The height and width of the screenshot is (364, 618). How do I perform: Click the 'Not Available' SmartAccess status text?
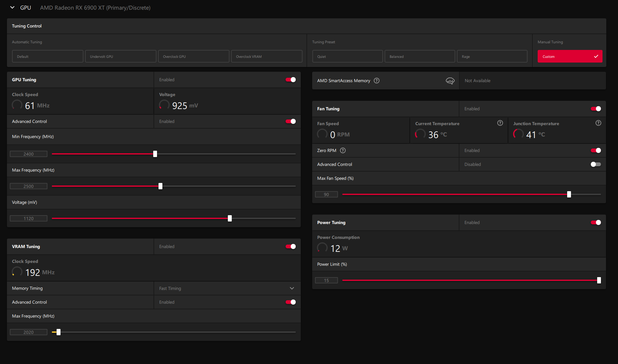click(477, 81)
